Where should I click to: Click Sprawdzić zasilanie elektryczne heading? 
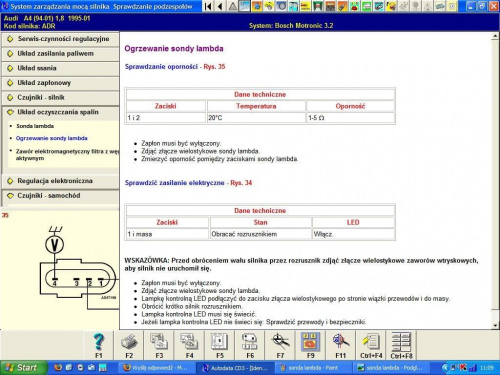(175, 183)
